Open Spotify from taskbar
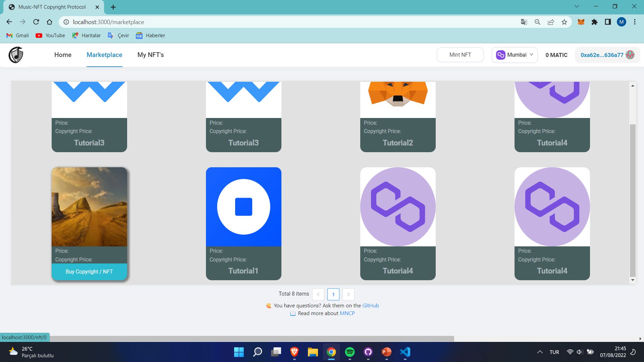The width and height of the screenshot is (644, 362). [350, 352]
